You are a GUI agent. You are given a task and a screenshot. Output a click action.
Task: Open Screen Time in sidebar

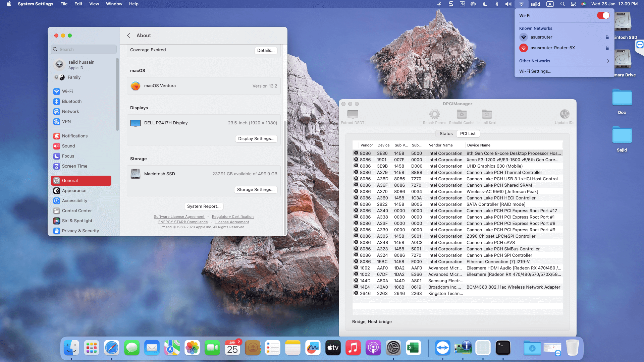pyautogui.click(x=81, y=166)
